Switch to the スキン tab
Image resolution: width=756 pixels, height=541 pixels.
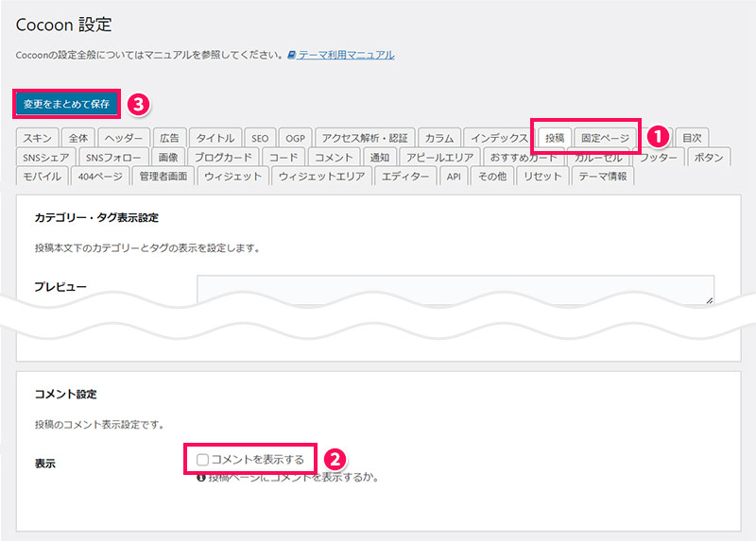click(37, 138)
